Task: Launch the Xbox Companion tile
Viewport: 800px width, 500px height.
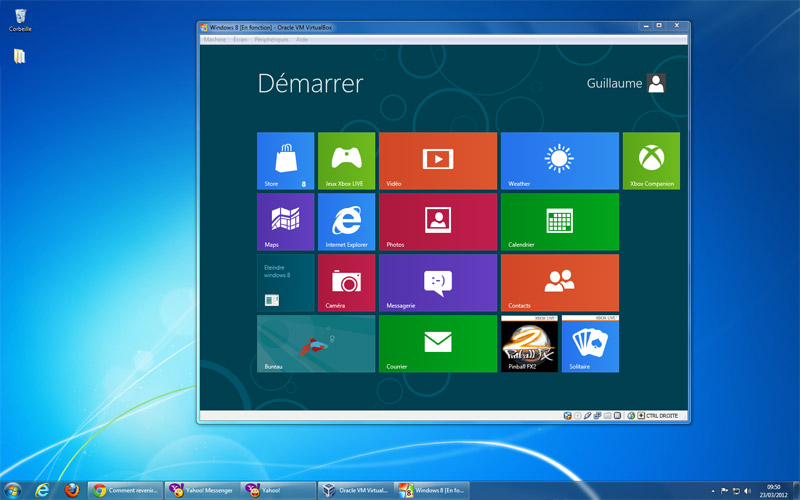Action: coord(651,161)
